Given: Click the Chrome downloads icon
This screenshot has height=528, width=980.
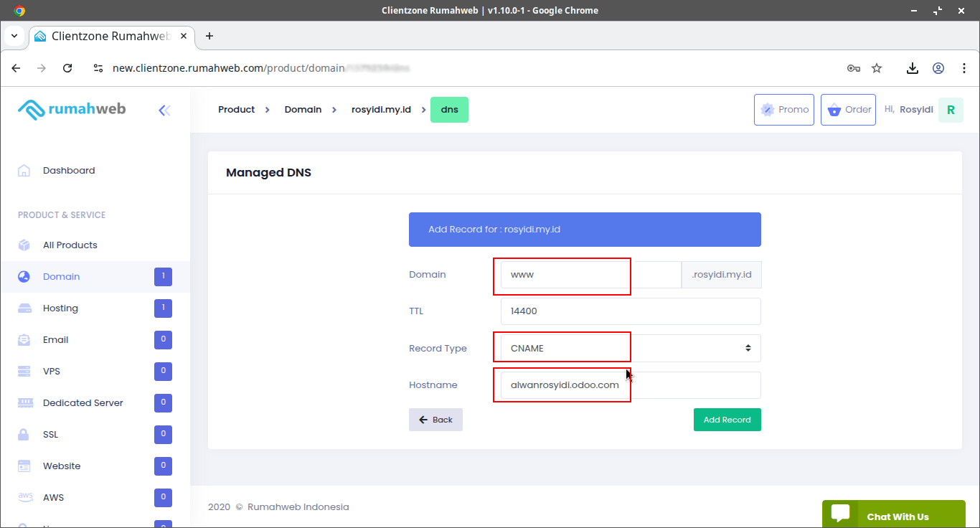Looking at the screenshot, I should coord(912,68).
